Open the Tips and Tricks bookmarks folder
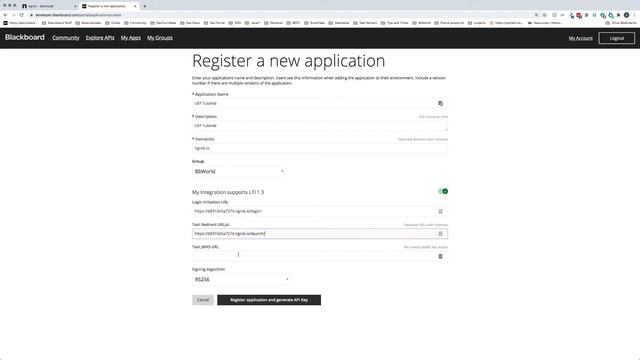 click(x=395, y=23)
